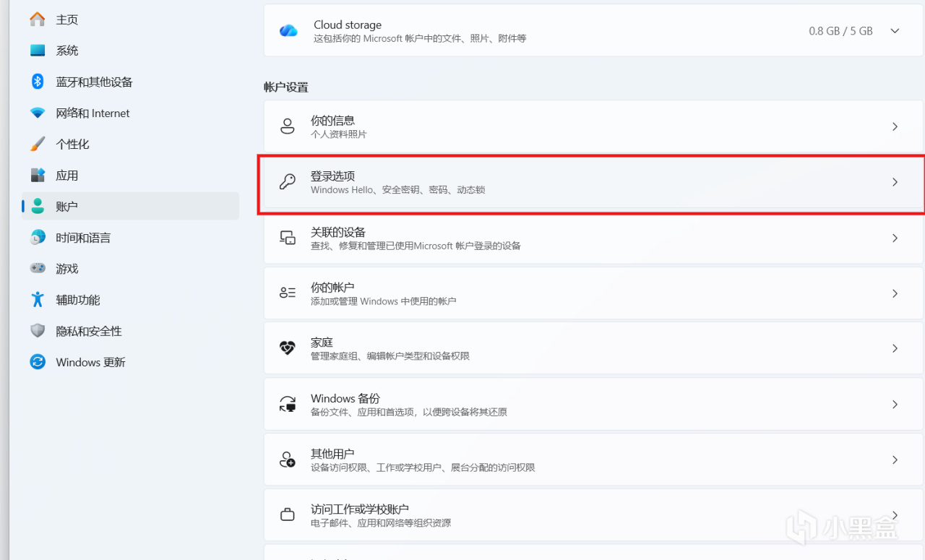Click the key icon beside 登录选项
This screenshot has height=560, width=925.
click(288, 182)
